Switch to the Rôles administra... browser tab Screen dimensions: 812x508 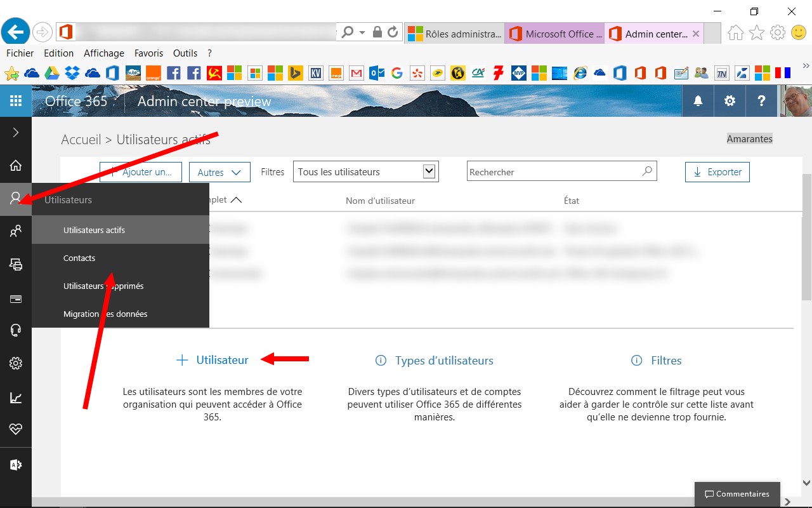click(454, 34)
